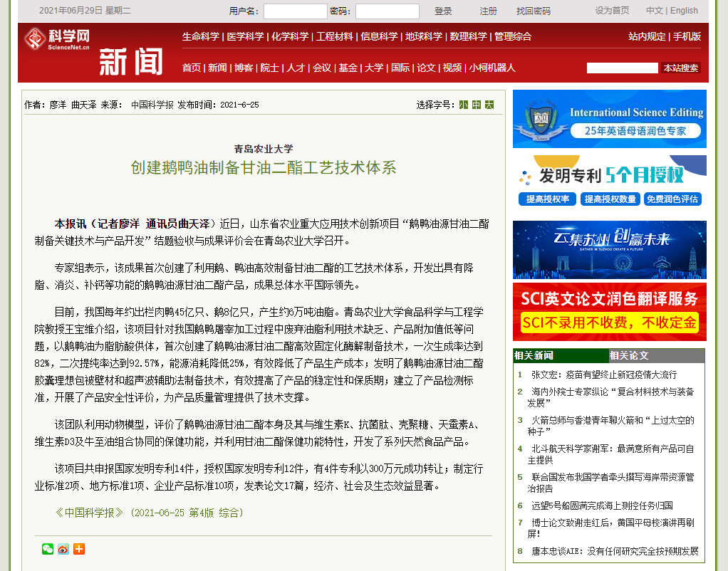Click the 注册 register link

tap(488, 11)
